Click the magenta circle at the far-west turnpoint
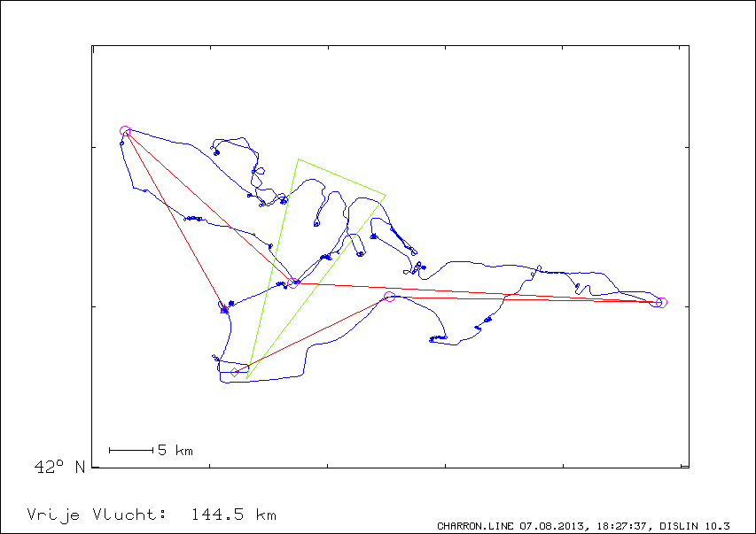 (x=125, y=131)
